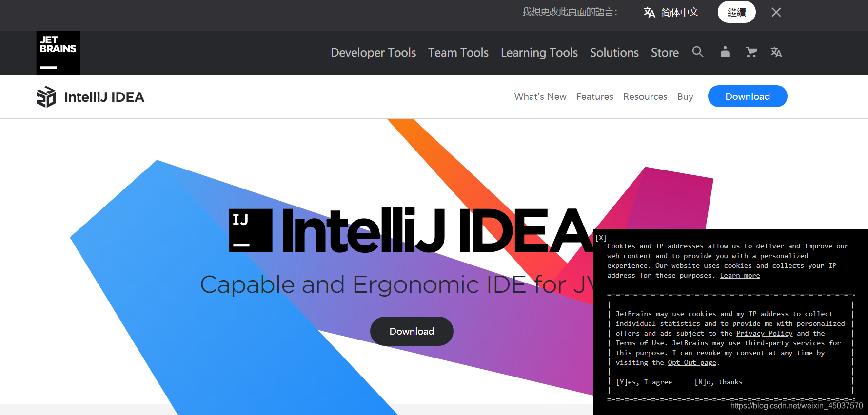This screenshot has width=868, height=415.
Task: Dismiss cookie notice with [X]
Action: pos(601,238)
